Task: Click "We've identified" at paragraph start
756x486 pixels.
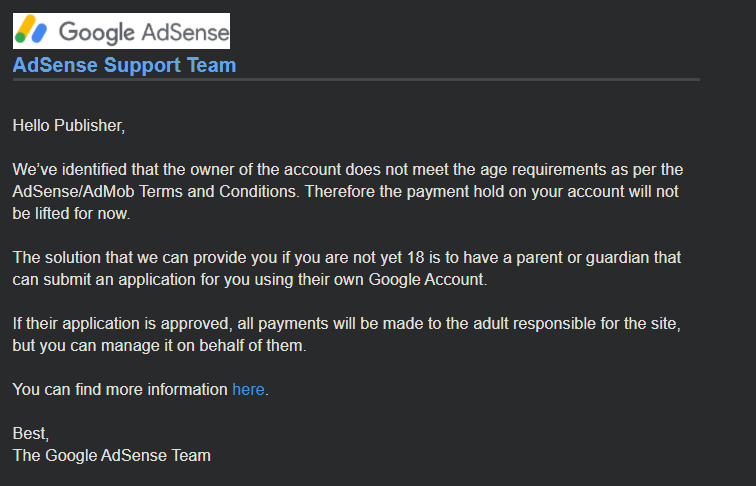Action: tap(67, 169)
